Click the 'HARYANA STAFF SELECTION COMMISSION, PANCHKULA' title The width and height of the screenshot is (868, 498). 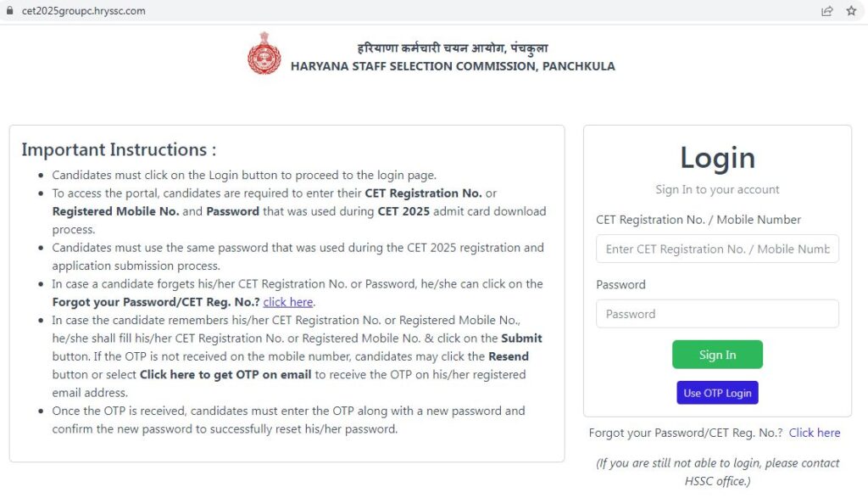pyautogui.click(x=453, y=66)
